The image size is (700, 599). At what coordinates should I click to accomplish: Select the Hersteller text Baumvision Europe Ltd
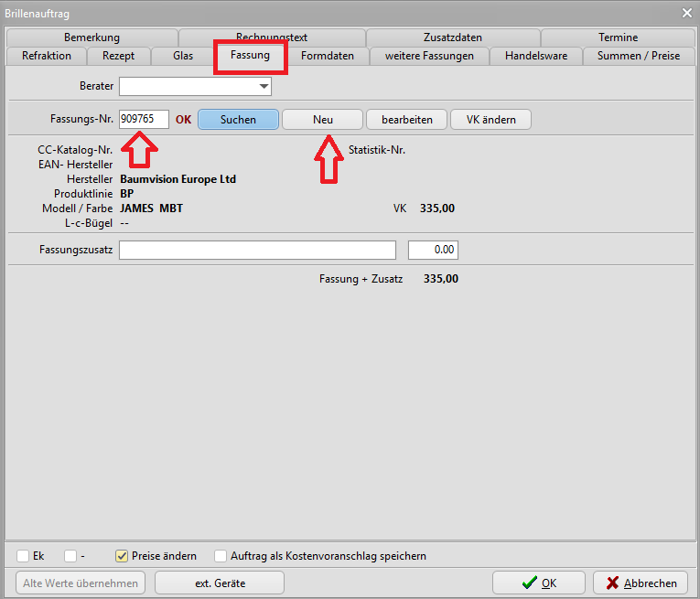click(x=178, y=179)
